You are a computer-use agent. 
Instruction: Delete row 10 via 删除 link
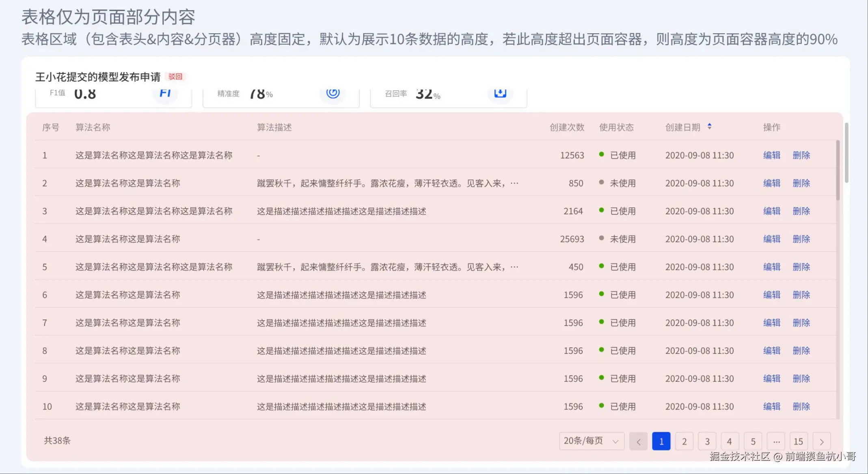pos(801,407)
